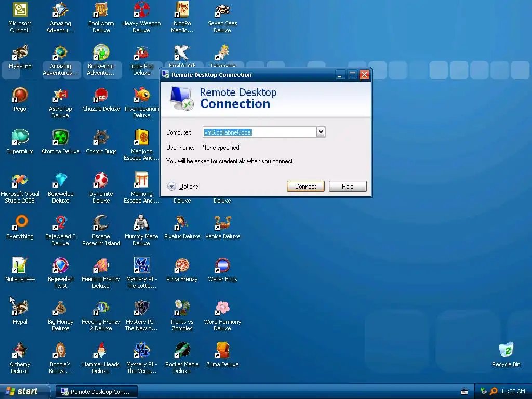
Task: Click the Computer name text field
Action: [260, 132]
